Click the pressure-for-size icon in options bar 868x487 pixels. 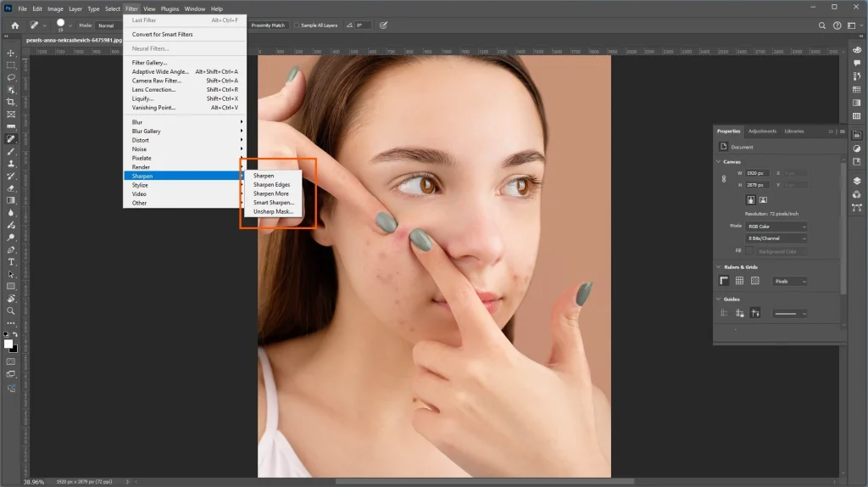(x=384, y=25)
